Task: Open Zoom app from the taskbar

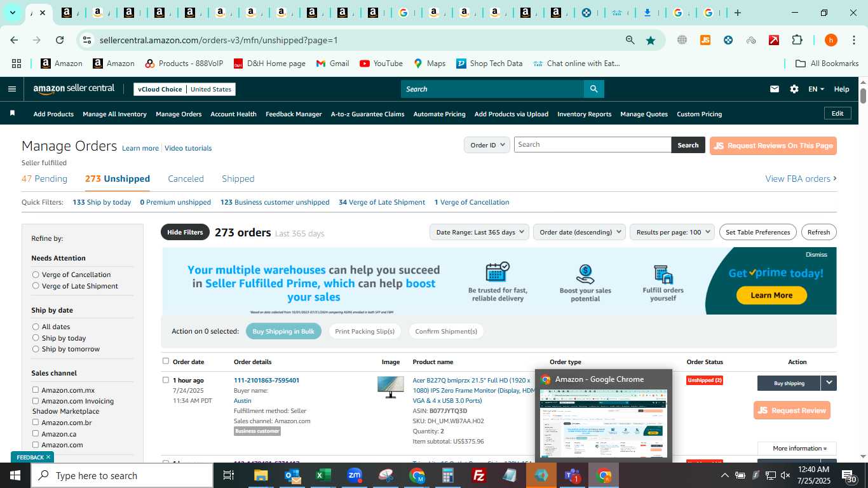Action: [355, 475]
